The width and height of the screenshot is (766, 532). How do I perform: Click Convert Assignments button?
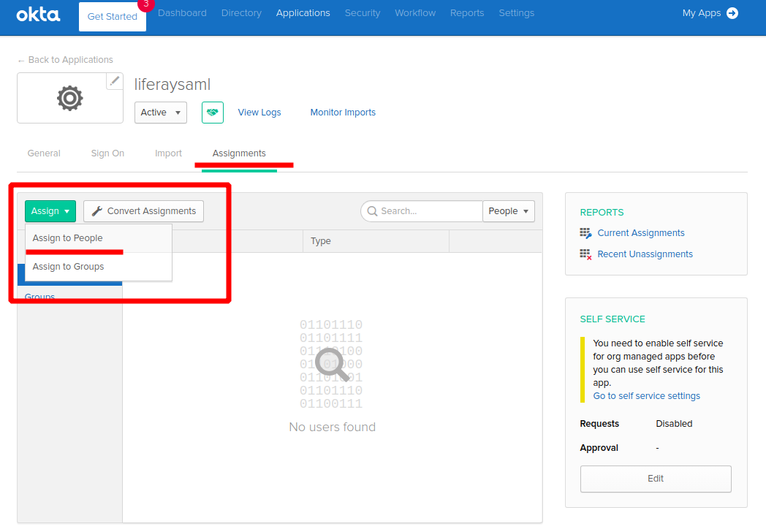point(143,211)
